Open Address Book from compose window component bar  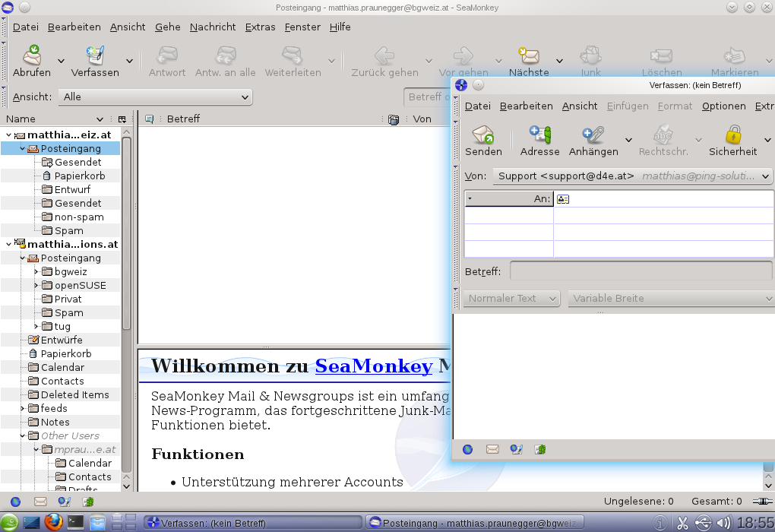coord(540,449)
